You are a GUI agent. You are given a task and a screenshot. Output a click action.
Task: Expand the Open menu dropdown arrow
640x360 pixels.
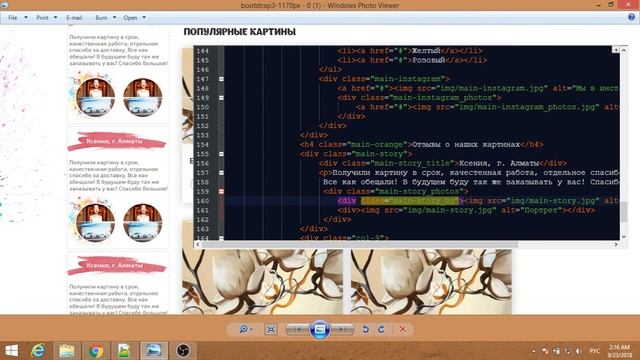coord(144,18)
